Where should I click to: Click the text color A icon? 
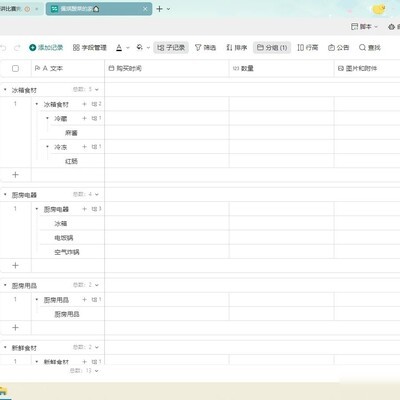tap(119, 48)
